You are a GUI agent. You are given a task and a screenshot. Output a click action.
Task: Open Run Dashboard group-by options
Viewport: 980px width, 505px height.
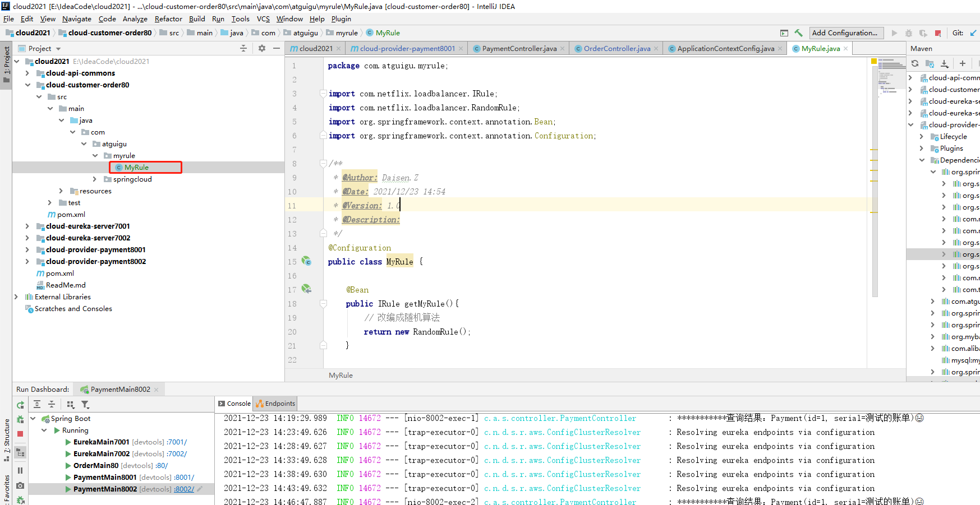[x=71, y=405]
